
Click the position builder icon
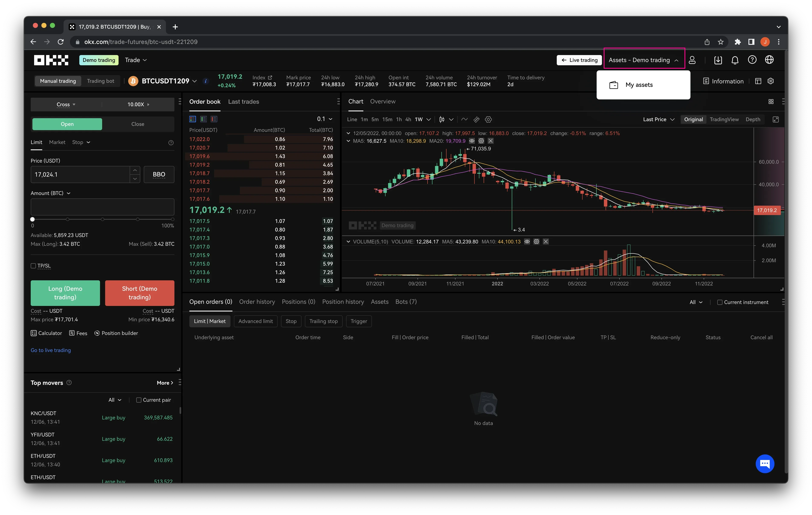96,333
